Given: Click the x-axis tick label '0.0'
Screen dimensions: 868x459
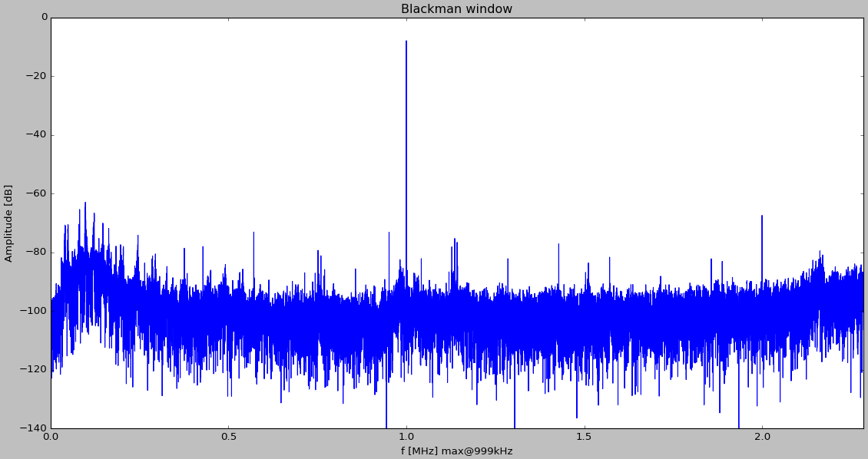Looking at the screenshot, I should click(51, 436).
